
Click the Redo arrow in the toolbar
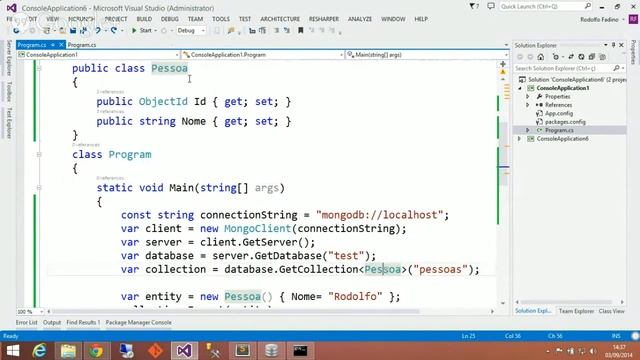pos(114,31)
